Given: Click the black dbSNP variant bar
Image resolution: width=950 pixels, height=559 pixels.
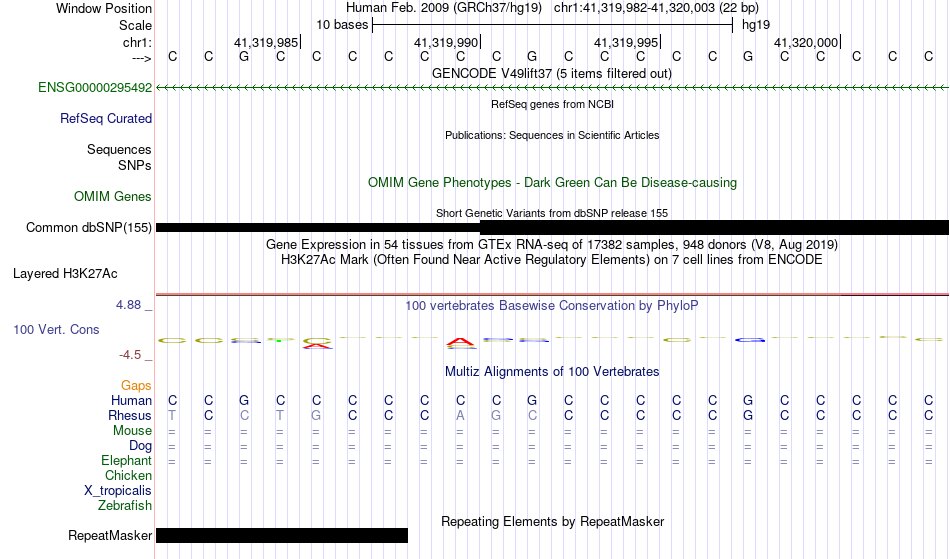Looking at the screenshot, I should click(553, 228).
